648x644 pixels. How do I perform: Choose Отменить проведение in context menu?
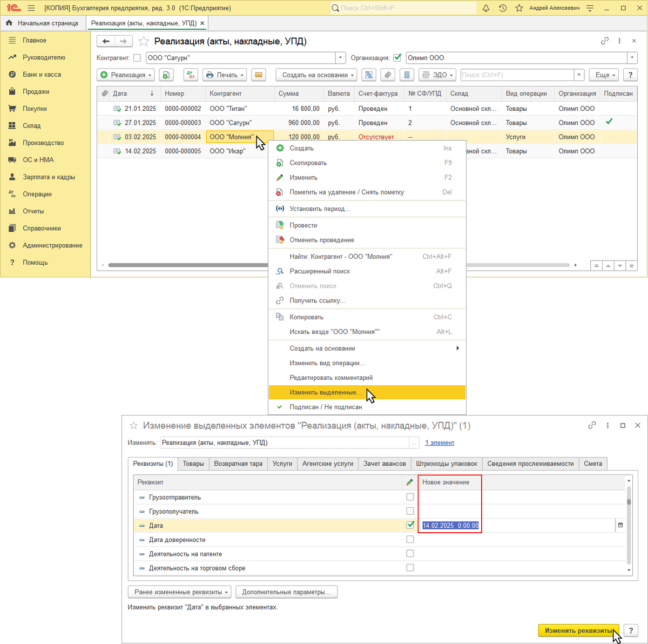tap(367, 240)
